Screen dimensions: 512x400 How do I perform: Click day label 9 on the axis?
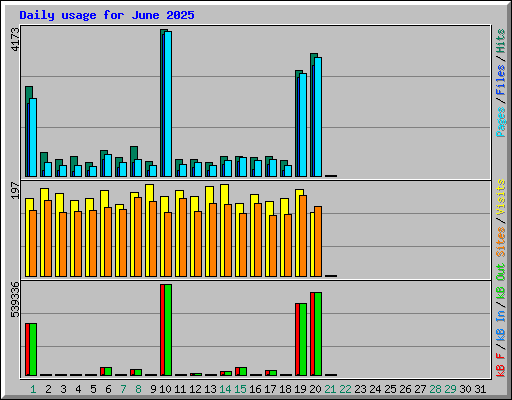(x=153, y=389)
